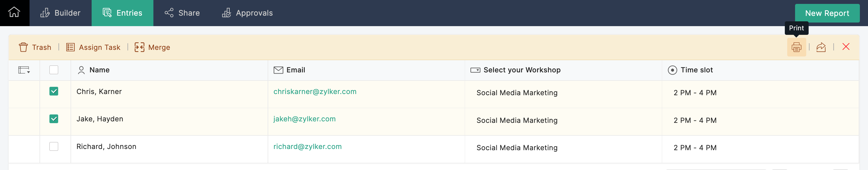Click the Time slot column header
868x170 pixels.
point(696,70)
